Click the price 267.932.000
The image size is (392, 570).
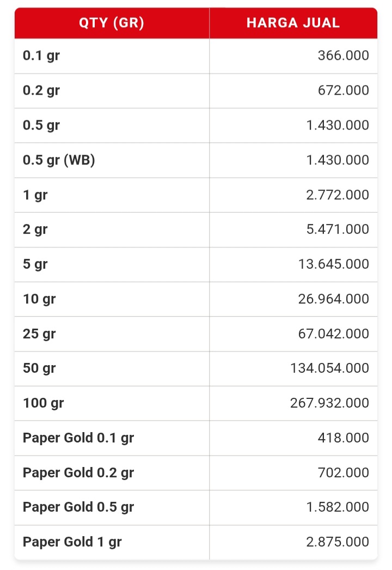click(330, 403)
